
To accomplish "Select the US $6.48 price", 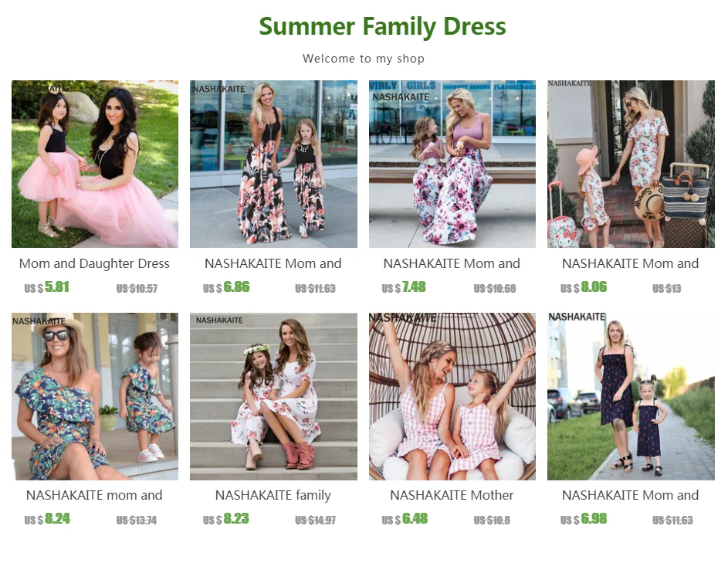I will click(405, 519).
